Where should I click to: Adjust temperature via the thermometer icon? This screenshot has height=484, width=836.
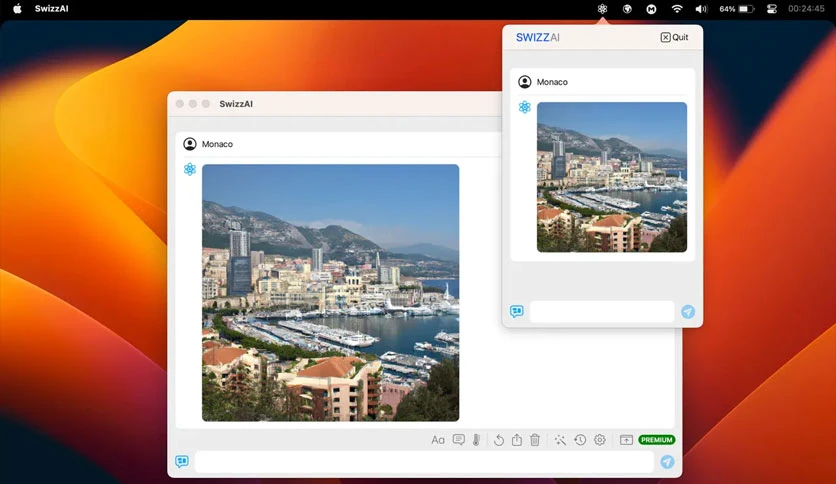click(x=476, y=440)
